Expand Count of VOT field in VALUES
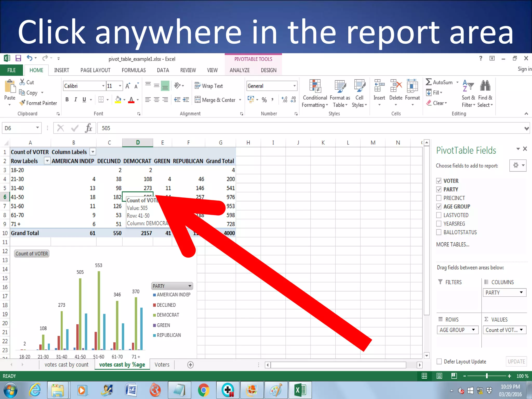 pos(521,330)
